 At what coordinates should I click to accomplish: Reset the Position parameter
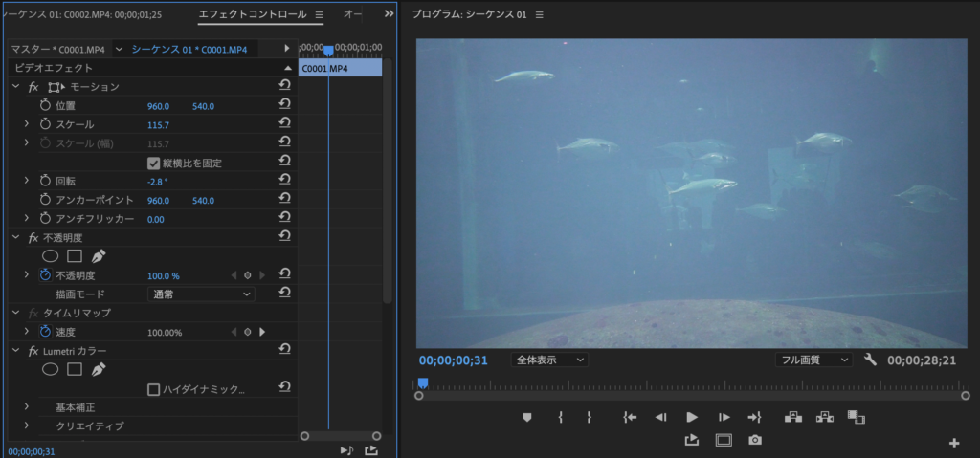pos(284,105)
